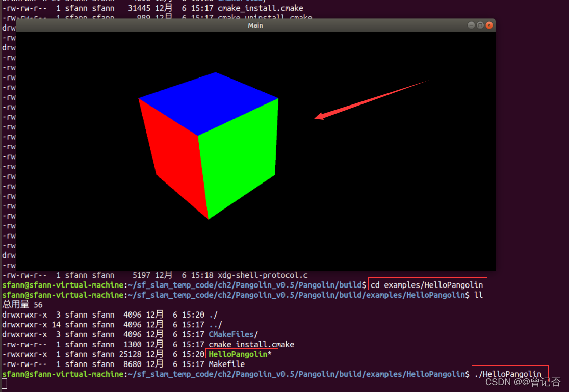569x392 pixels.
Task: Select the CMakeFiles/ directory entry
Action: click(233, 334)
